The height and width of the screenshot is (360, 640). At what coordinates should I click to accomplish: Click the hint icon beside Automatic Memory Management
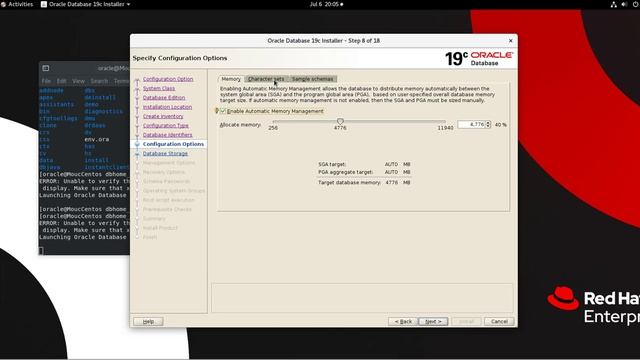[x=217, y=111]
